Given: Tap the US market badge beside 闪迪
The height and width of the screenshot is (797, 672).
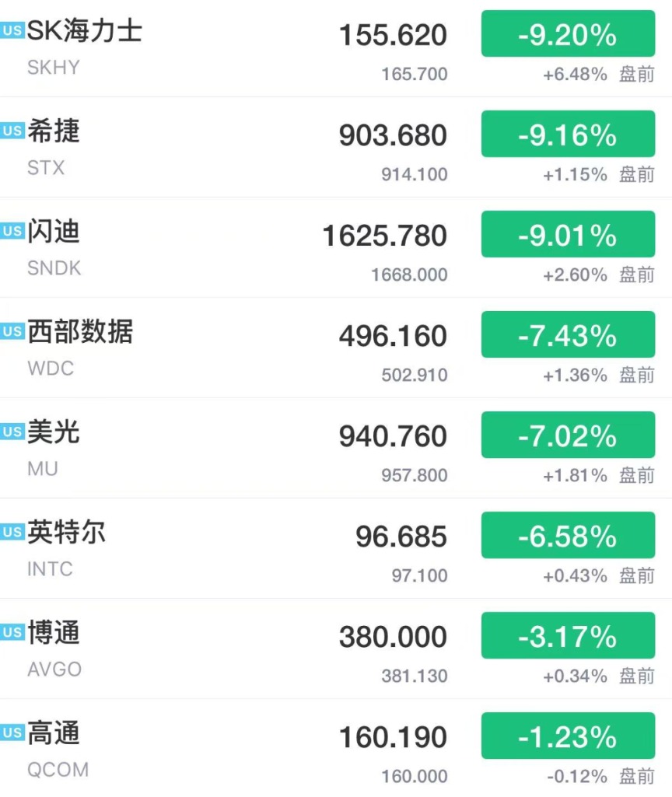Looking at the screenshot, I should 12,231.
